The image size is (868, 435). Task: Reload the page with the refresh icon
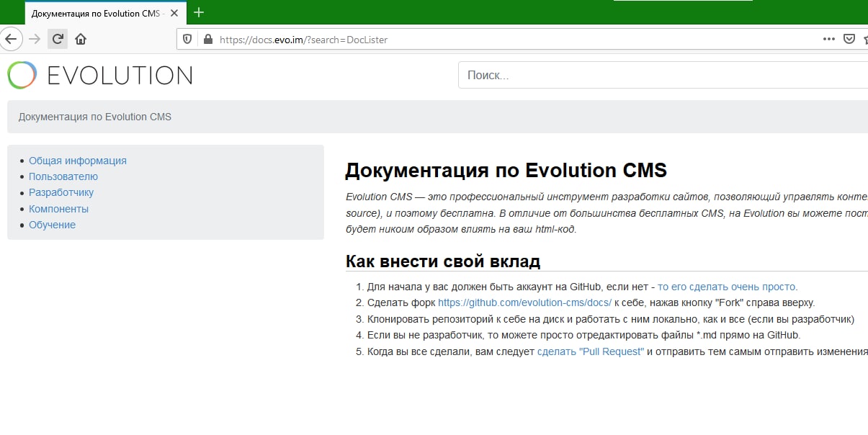(58, 39)
